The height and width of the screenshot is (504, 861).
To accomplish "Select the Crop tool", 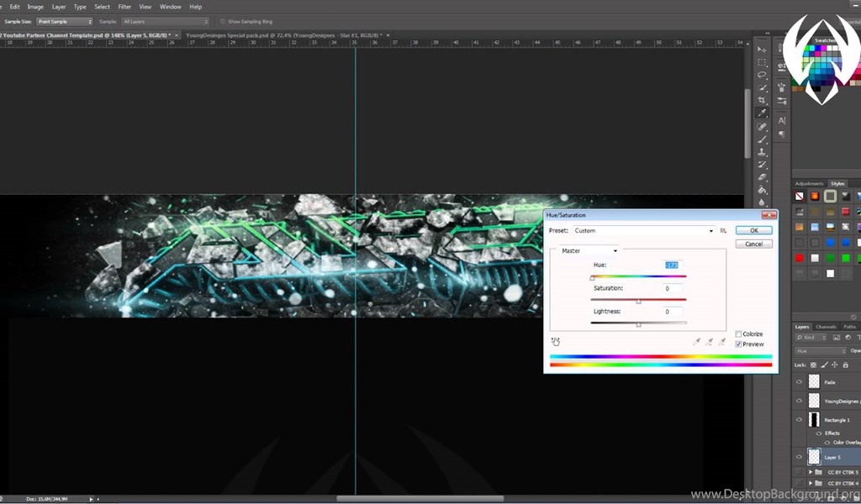I will (x=762, y=100).
